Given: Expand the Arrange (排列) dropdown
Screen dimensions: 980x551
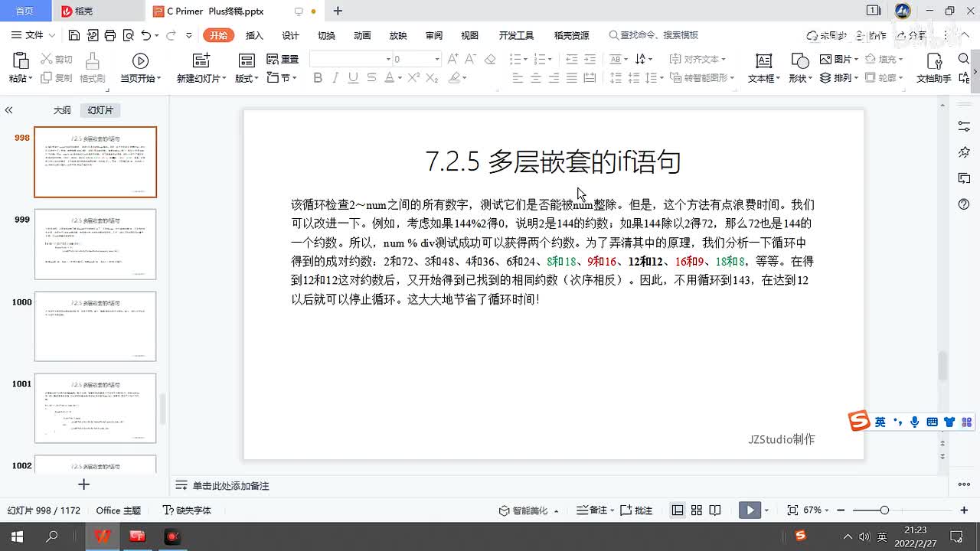Looking at the screenshot, I should pos(857,78).
